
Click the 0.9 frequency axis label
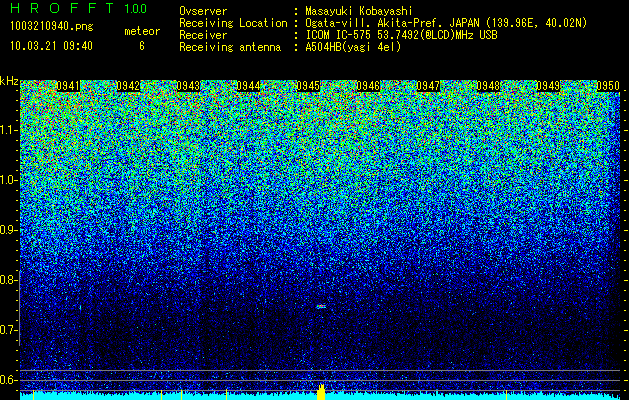click(x=9, y=230)
